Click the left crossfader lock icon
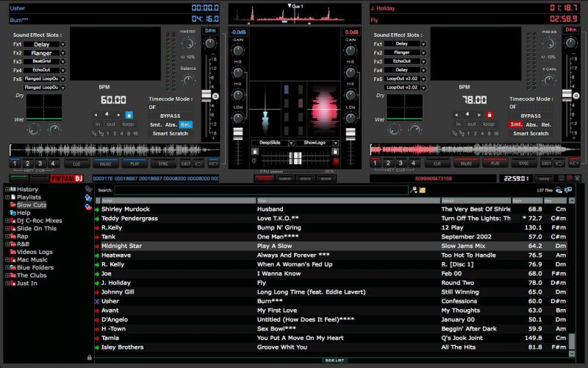 [x=255, y=152]
